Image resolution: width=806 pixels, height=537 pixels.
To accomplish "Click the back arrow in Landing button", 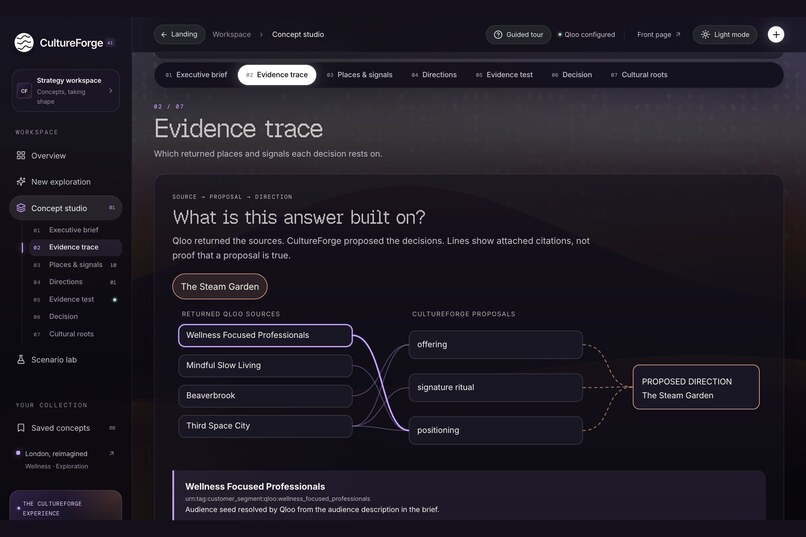I will click(x=163, y=34).
